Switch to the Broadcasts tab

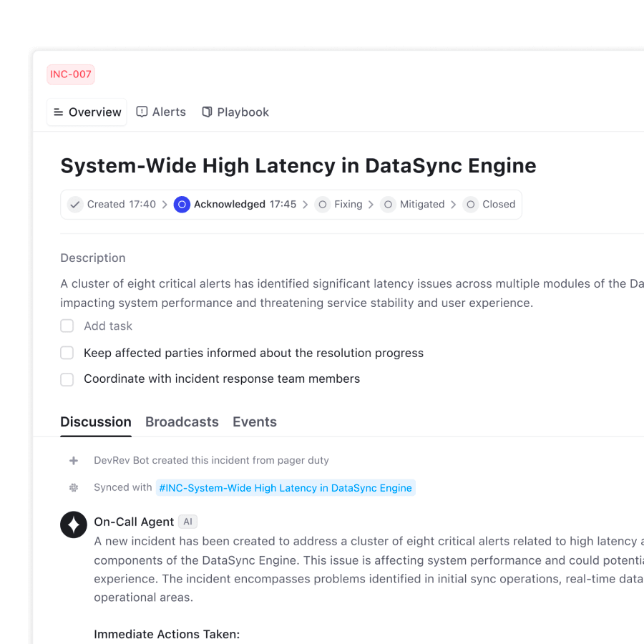tap(182, 421)
